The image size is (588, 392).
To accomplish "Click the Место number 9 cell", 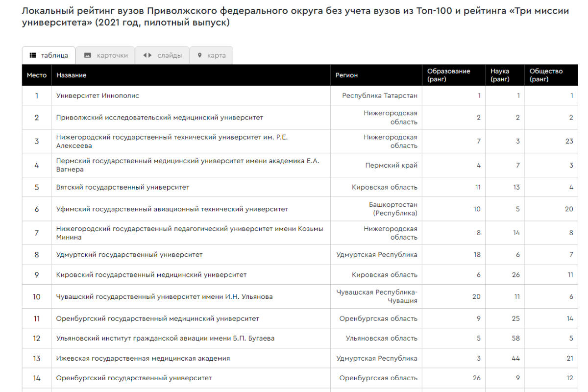I will (x=37, y=275).
